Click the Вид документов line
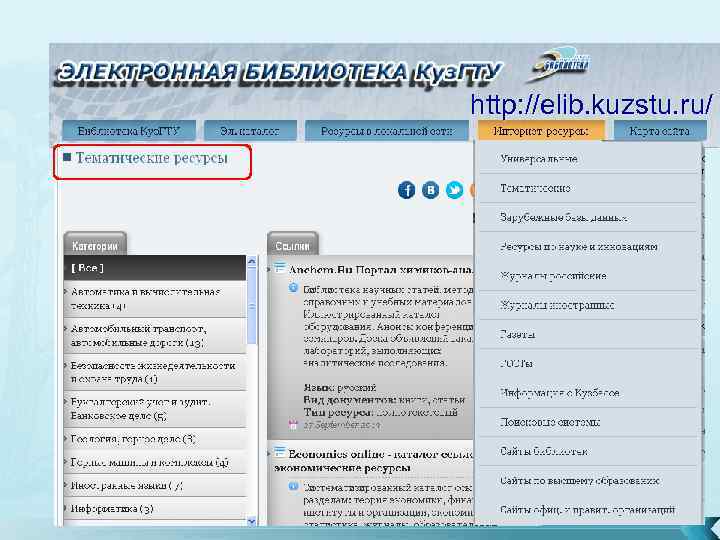The height and width of the screenshot is (540, 720). [384, 400]
